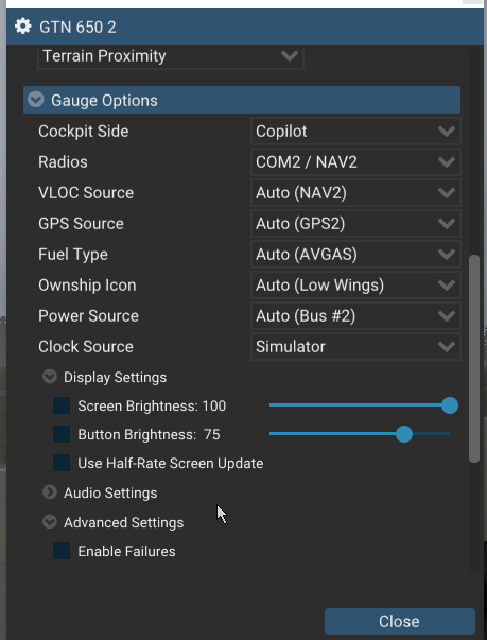Tick the Button Brightness checkbox
This screenshot has width=487, height=640.
tap(62, 434)
